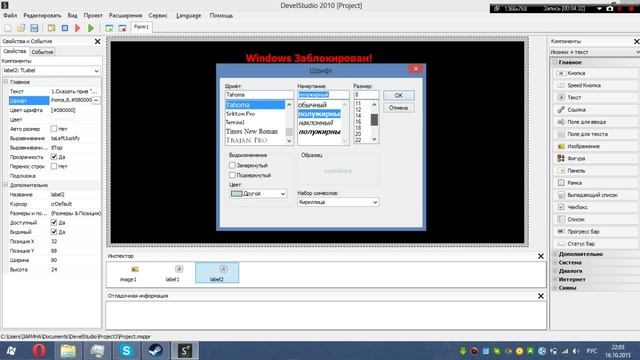The width and height of the screenshot is (640, 360).
Task: Click the Размер input field
Action: [x=366, y=95]
